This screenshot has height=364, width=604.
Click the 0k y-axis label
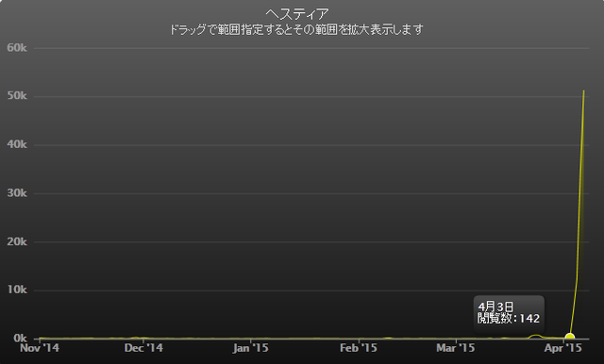(x=20, y=338)
